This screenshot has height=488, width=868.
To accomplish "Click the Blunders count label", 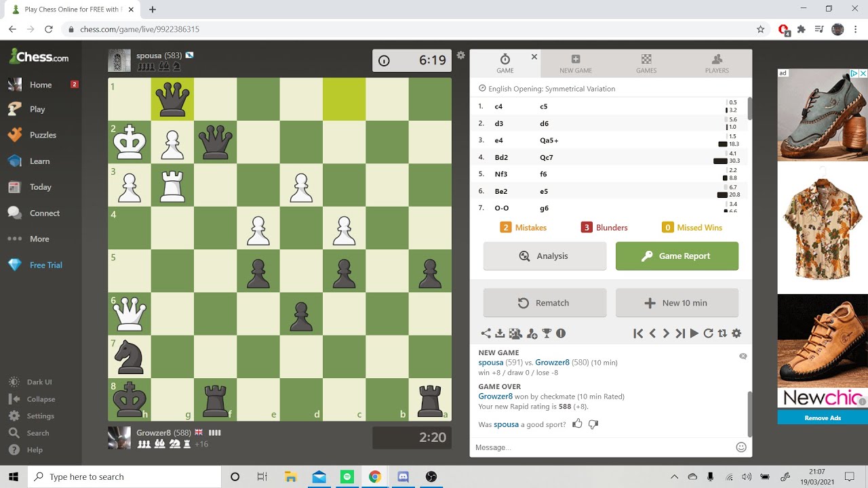I will [x=604, y=228].
